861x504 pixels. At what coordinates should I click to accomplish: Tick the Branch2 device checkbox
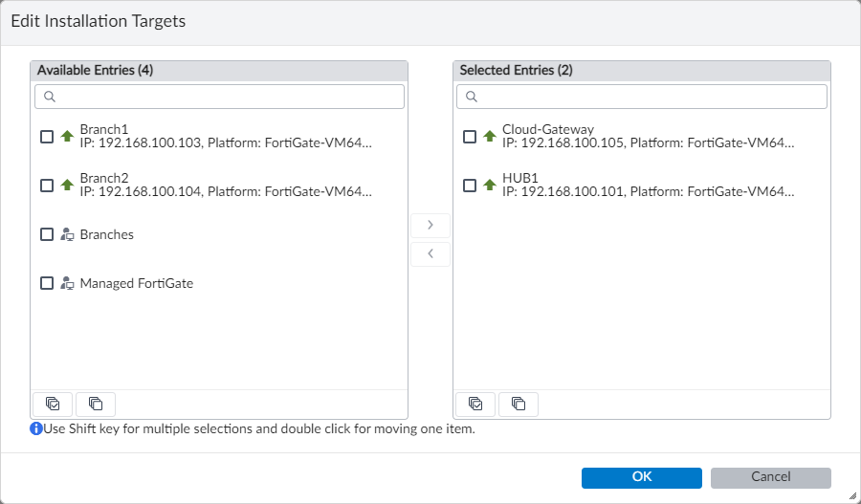tap(47, 186)
